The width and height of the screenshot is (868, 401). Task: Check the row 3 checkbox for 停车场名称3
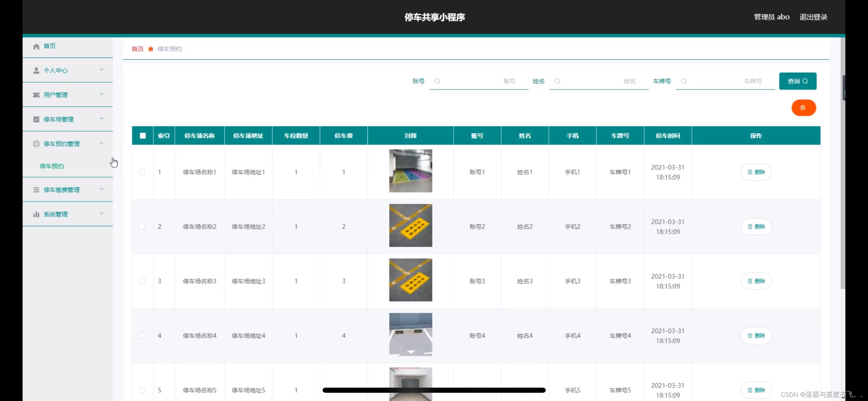tap(142, 281)
